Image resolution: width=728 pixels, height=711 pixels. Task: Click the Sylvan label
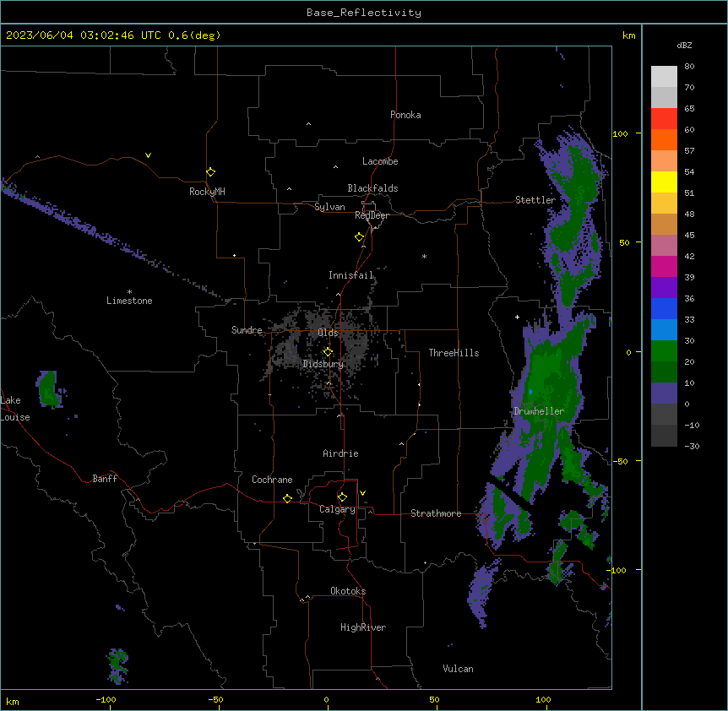(329, 207)
